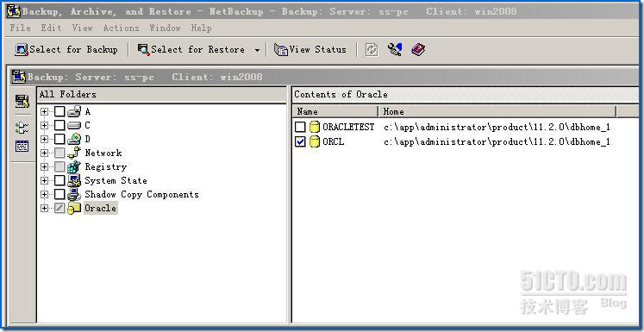Check the C drive checkbox

tap(60, 125)
